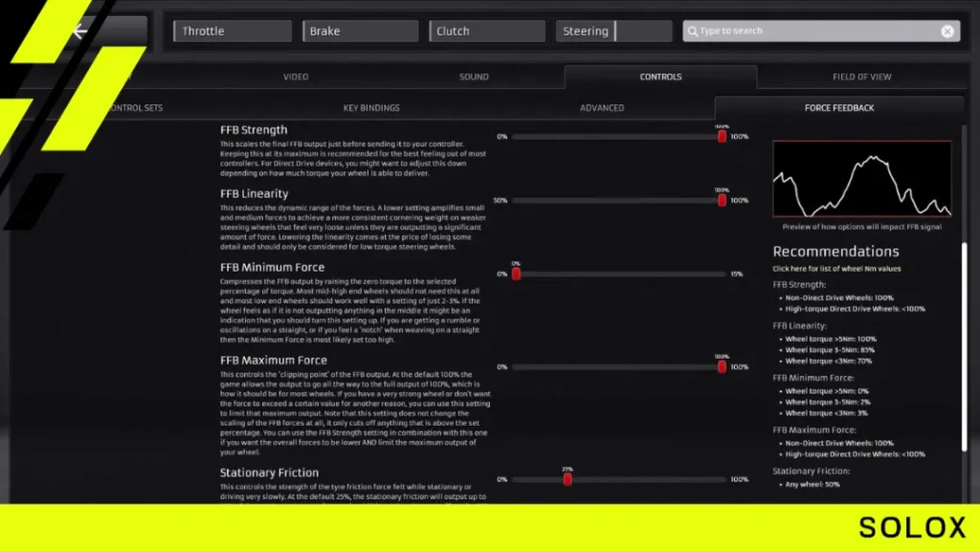Screen dimensions: 980x551
Task: Click the Stationary Friction heading
Action: 269,473
